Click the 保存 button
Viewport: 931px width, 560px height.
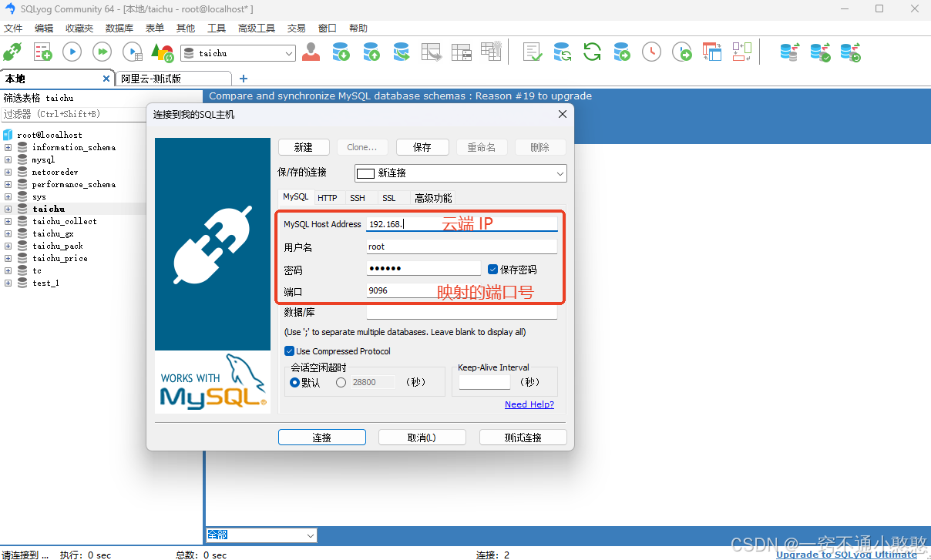tap(422, 147)
